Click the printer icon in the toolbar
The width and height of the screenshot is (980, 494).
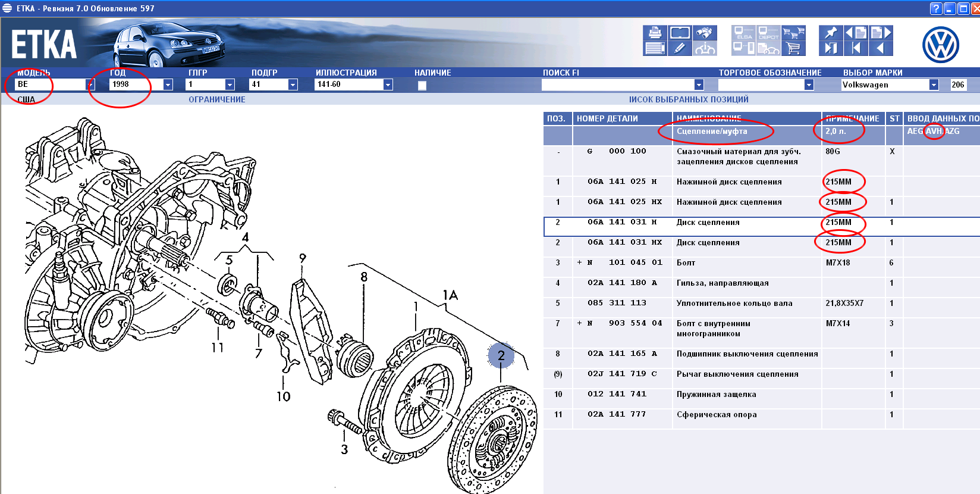(655, 33)
